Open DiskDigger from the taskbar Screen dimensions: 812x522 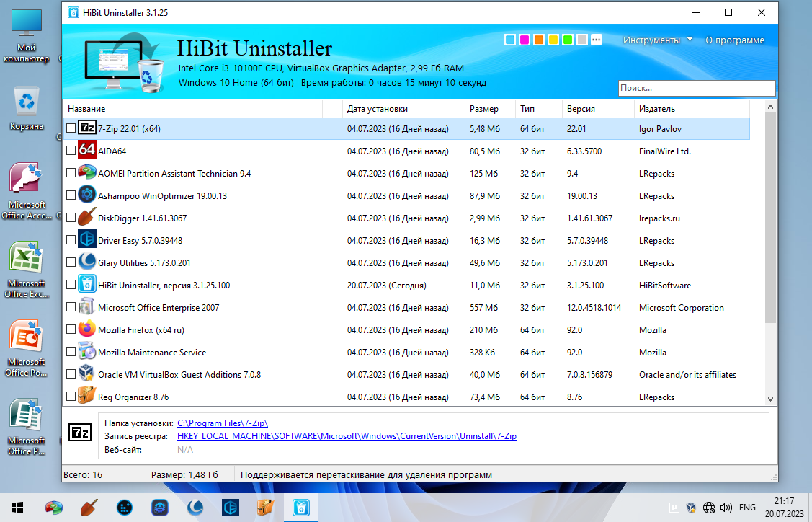click(x=89, y=508)
